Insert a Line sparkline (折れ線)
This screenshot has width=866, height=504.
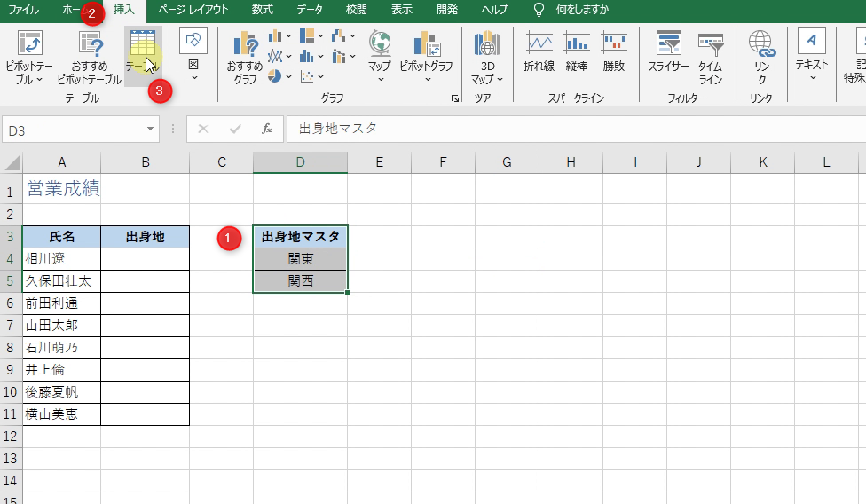(x=539, y=51)
